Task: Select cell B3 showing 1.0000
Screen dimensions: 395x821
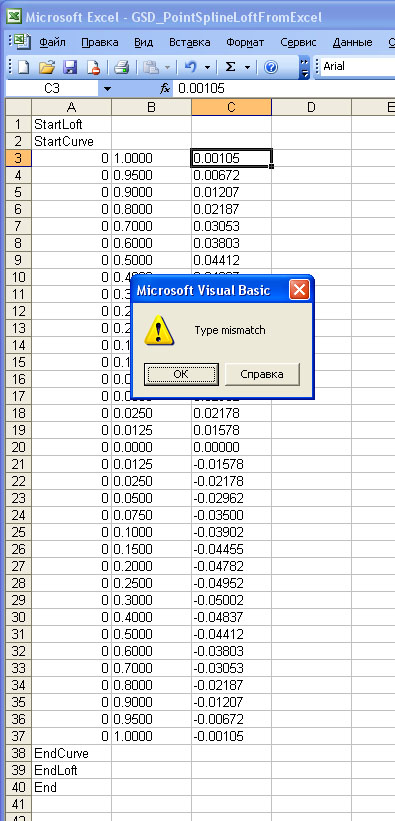Action: click(151, 158)
